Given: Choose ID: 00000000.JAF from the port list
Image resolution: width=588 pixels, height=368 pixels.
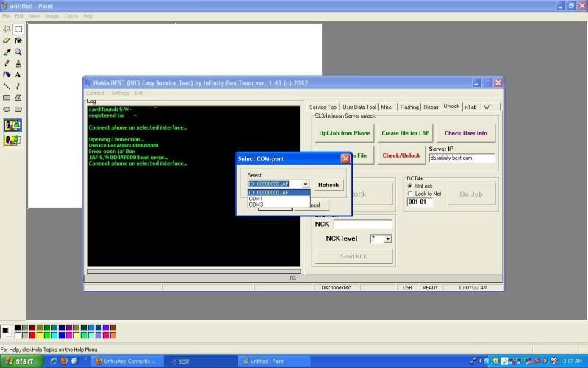Looking at the screenshot, I should coord(279,193).
